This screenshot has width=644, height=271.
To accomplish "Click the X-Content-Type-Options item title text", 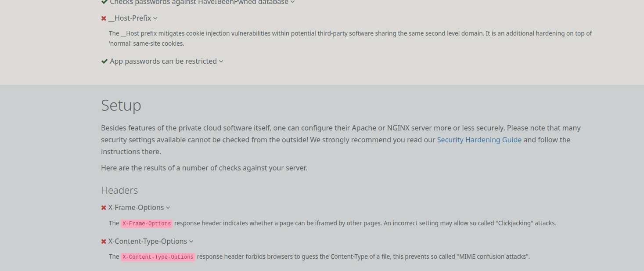I will tap(148, 242).
